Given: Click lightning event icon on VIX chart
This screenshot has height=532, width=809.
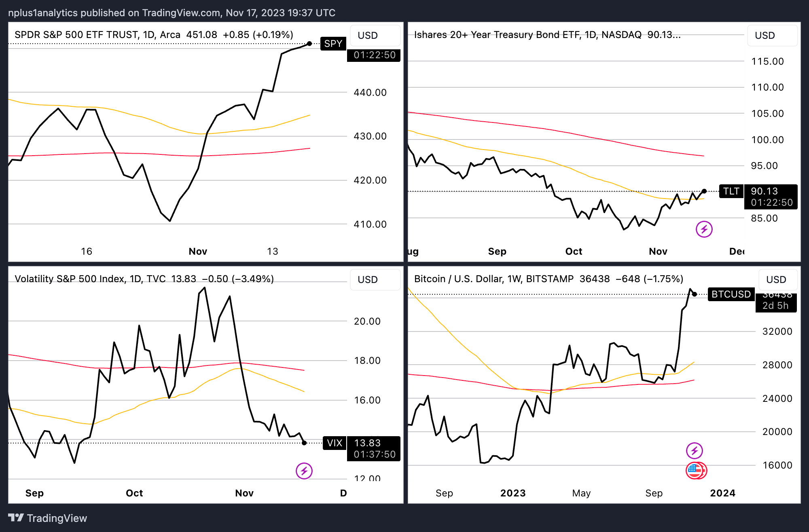Looking at the screenshot, I should 304,471.
